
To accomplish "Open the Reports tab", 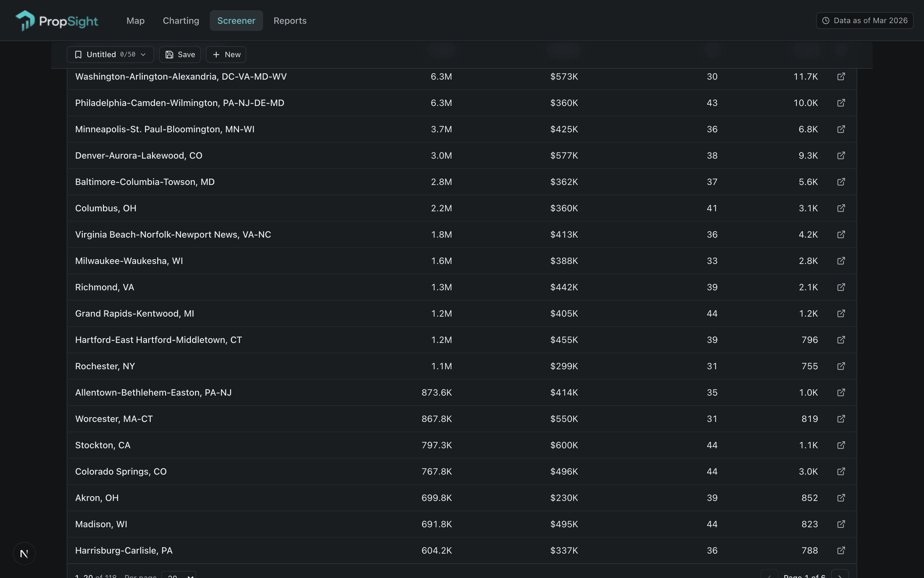I will pyautogui.click(x=290, y=21).
